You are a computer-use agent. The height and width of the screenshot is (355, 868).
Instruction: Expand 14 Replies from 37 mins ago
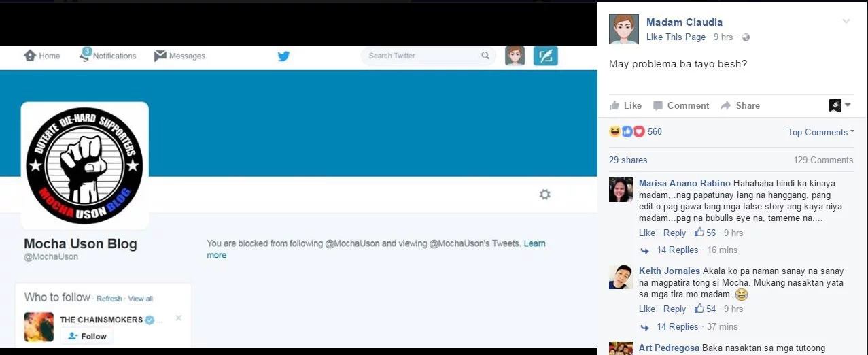tap(677, 326)
